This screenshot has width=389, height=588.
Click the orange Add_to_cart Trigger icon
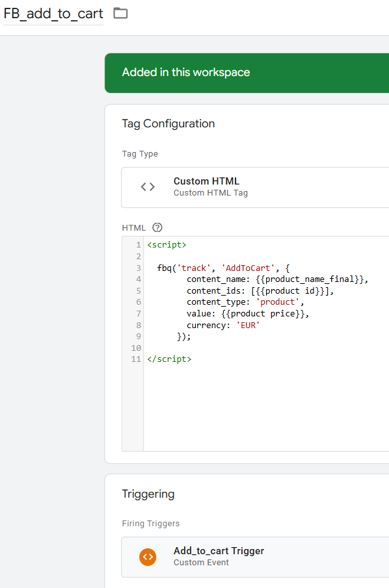148,557
